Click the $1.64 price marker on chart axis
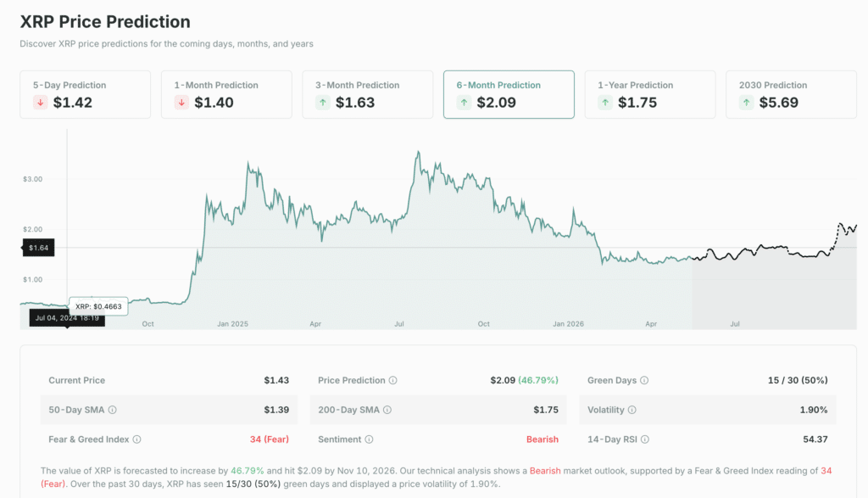Image resolution: width=868 pixels, height=498 pixels. [38, 248]
